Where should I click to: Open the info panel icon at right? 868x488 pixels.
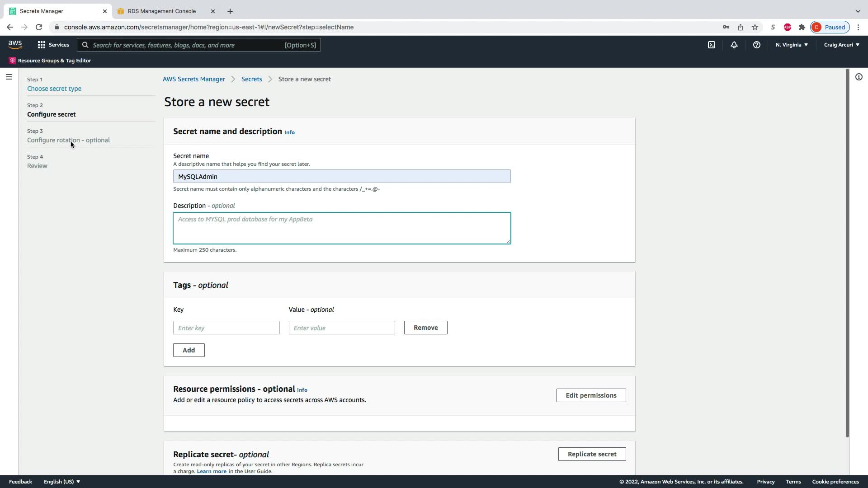pyautogui.click(x=859, y=77)
